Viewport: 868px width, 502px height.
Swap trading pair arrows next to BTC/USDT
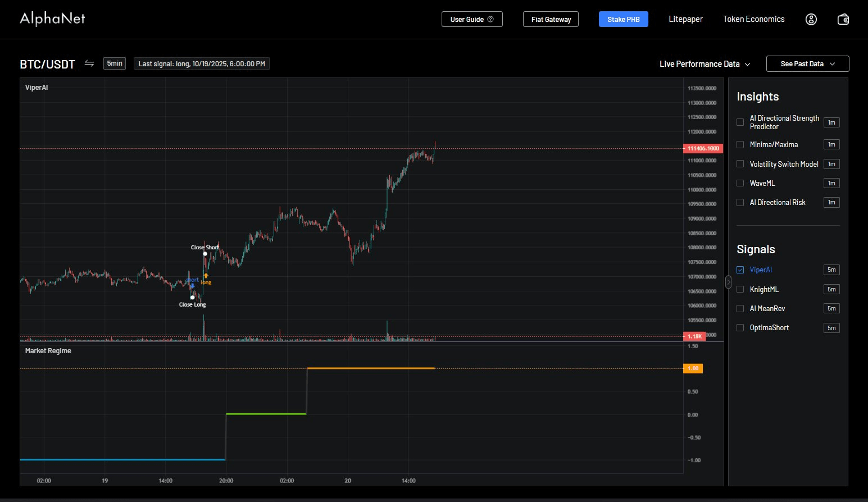point(89,63)
